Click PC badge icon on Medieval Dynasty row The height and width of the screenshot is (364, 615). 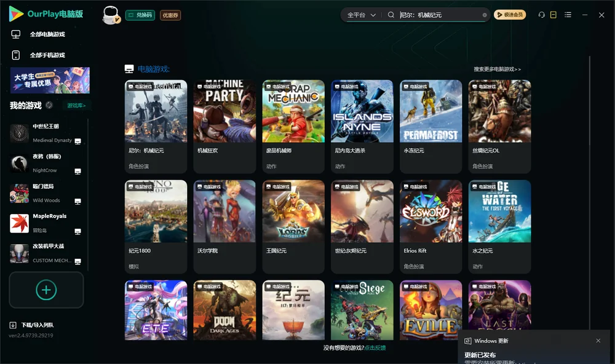coord(77,141)
